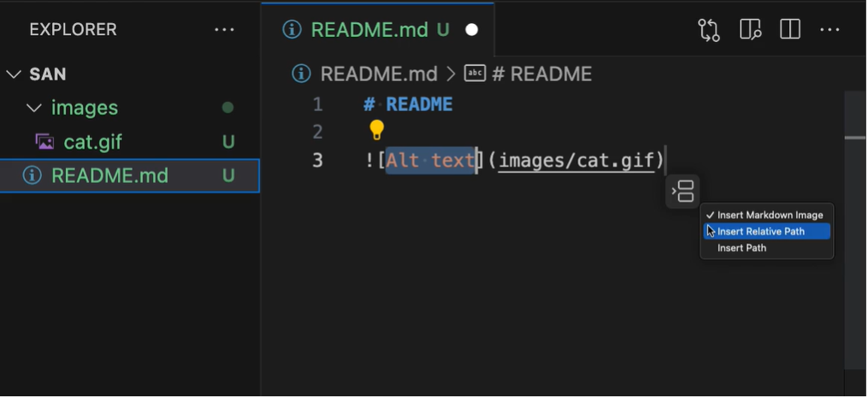Open the paste options widget icon
This screenshot has width=868, height=398.
[x=683, y=192]
